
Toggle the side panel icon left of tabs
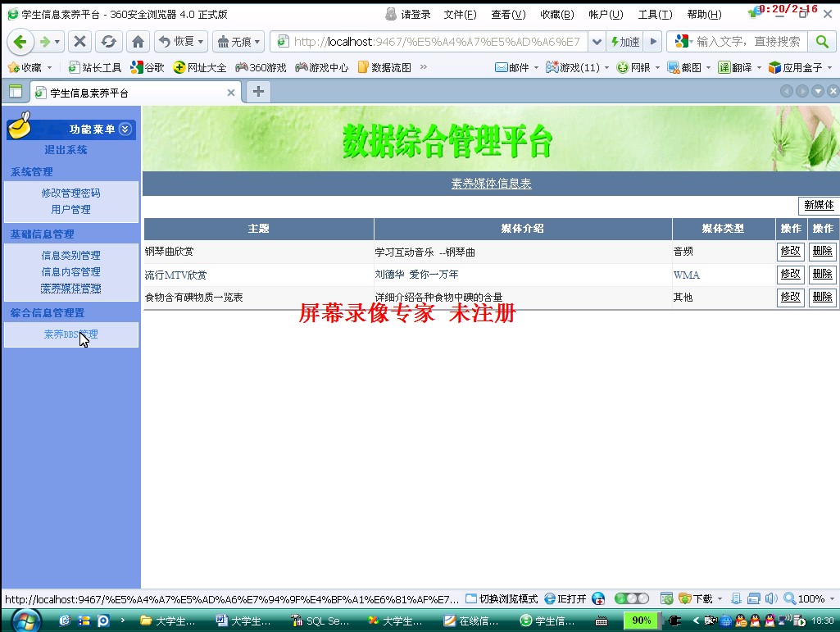16,92
